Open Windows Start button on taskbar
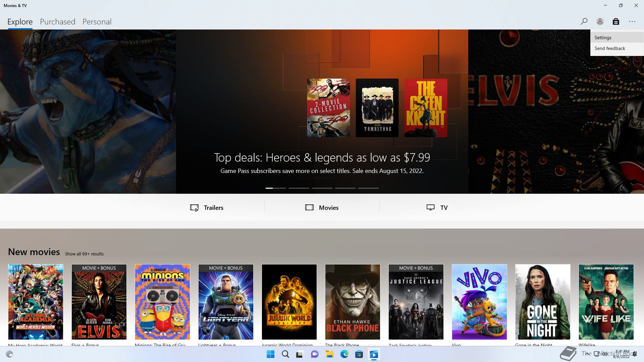Viewport: 644px width, 362px height. point(270,354)
